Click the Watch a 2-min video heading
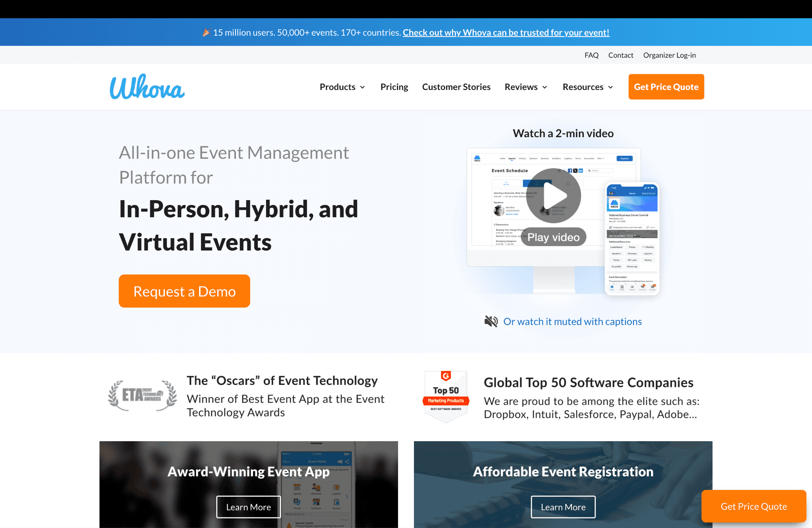 pyautogui.click(x=563, y=133)
